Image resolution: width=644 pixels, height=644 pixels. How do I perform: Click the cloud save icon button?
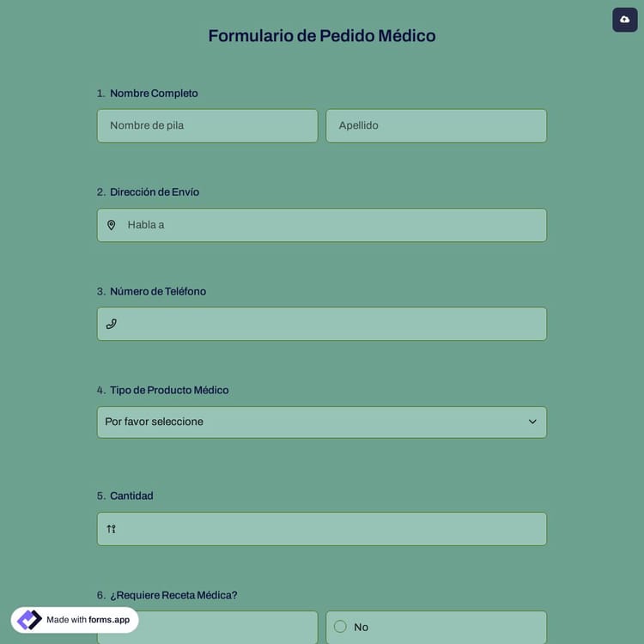[x=624, y=20]
